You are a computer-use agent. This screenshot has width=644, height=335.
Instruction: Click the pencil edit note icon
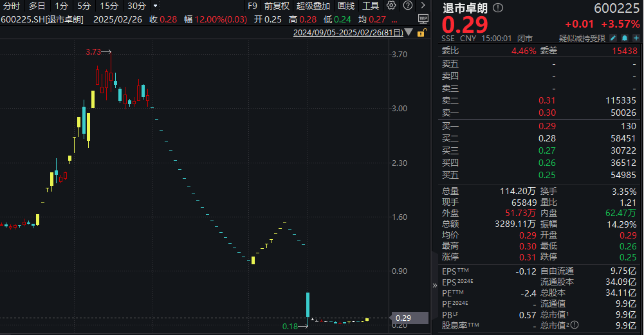pos(612,38)
